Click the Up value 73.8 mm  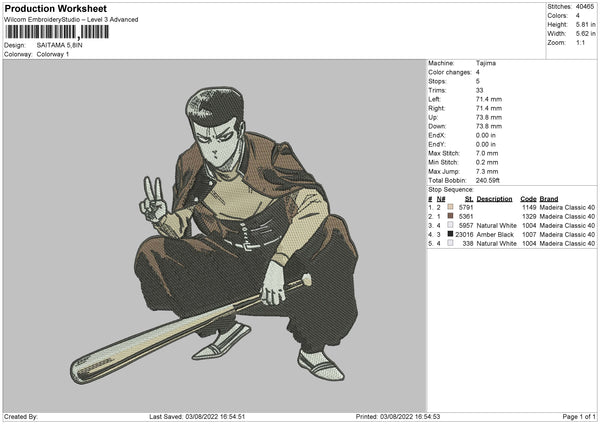[489, 117]
